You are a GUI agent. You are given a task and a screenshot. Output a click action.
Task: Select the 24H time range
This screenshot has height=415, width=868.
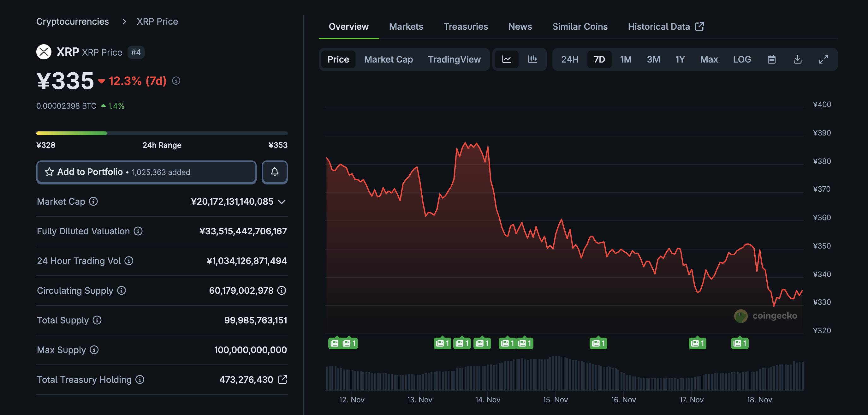coord(569,59)
